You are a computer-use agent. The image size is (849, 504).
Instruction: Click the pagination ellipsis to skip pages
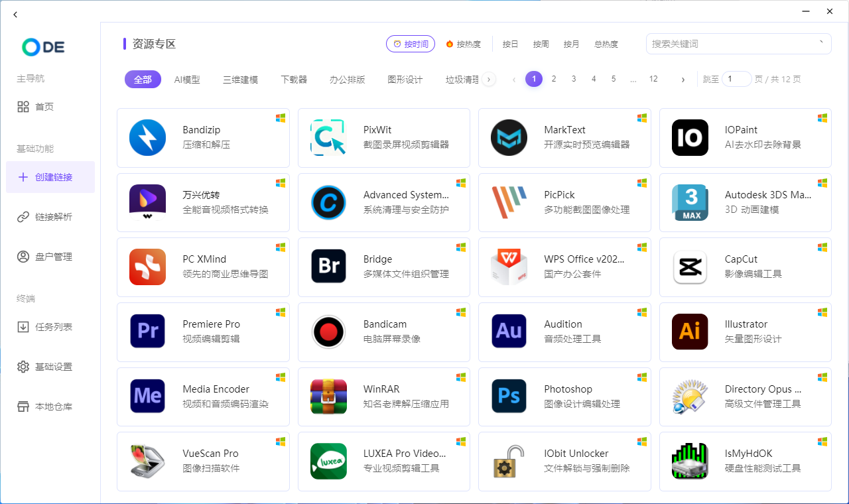tap(633, 80)
